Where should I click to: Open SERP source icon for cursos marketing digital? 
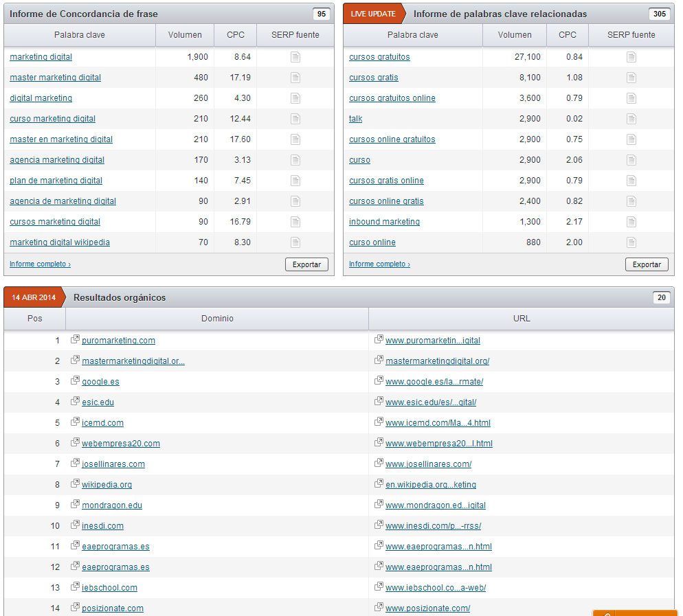pos(295,222)
